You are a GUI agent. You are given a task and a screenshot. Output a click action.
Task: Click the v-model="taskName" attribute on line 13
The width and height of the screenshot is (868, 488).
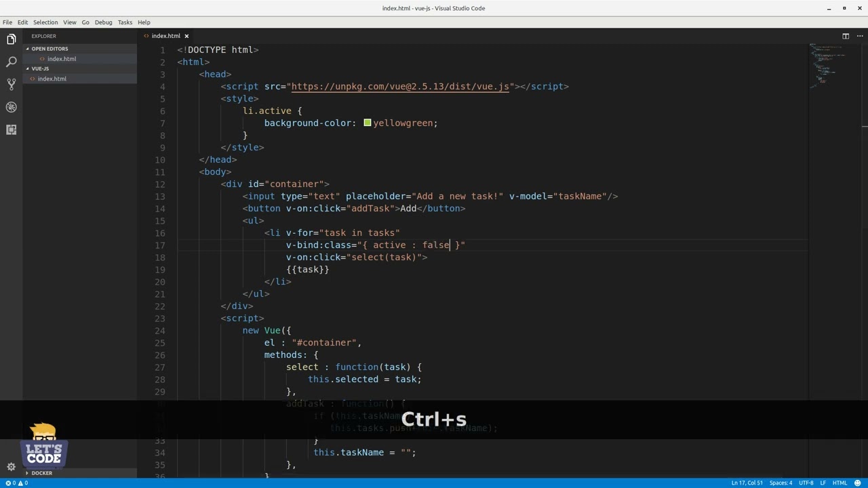pos(557,196)
